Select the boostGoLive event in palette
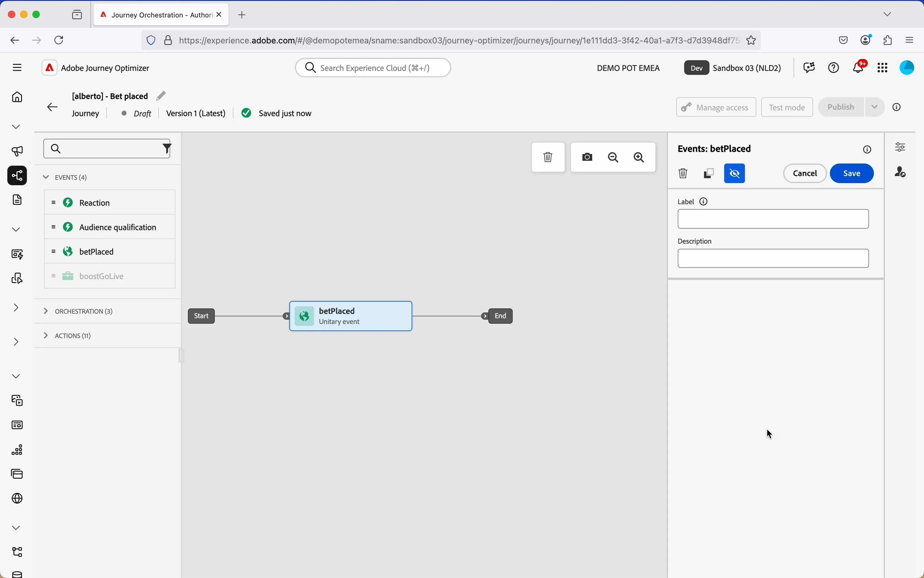Viewport: 924px width, 578px height. tap(110, 276)
